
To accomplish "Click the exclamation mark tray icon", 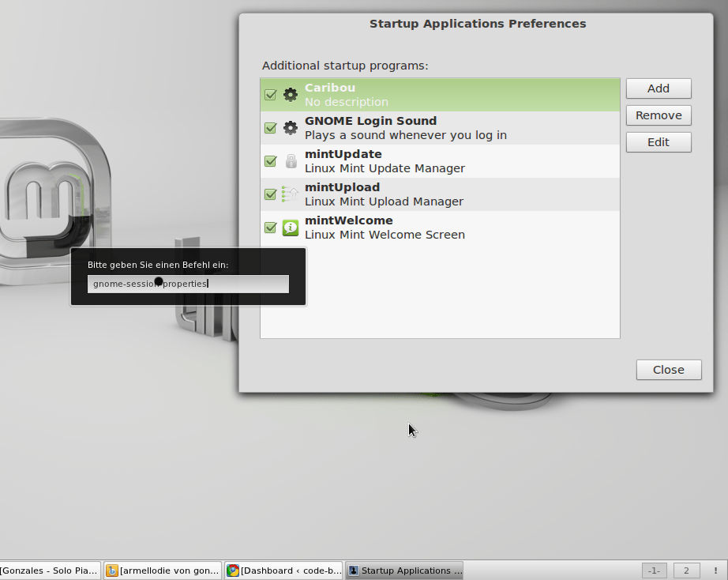I will click(715, 570).
